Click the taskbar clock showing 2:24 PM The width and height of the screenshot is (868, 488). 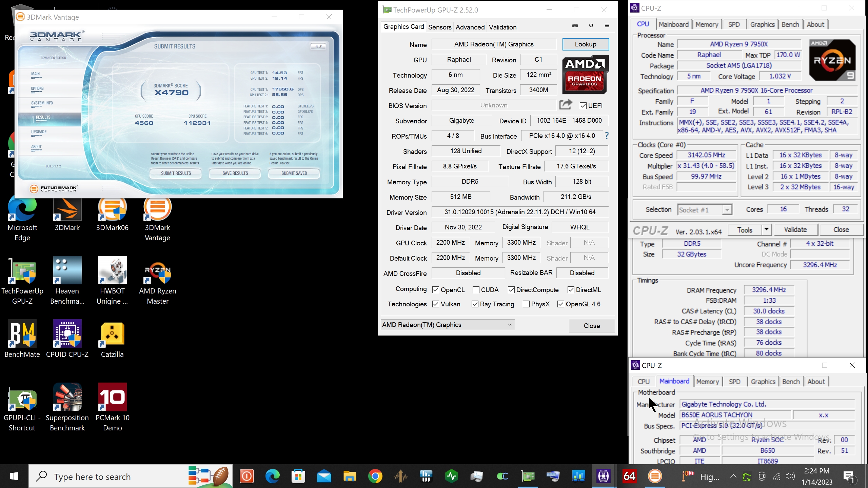tap(817, 476)
